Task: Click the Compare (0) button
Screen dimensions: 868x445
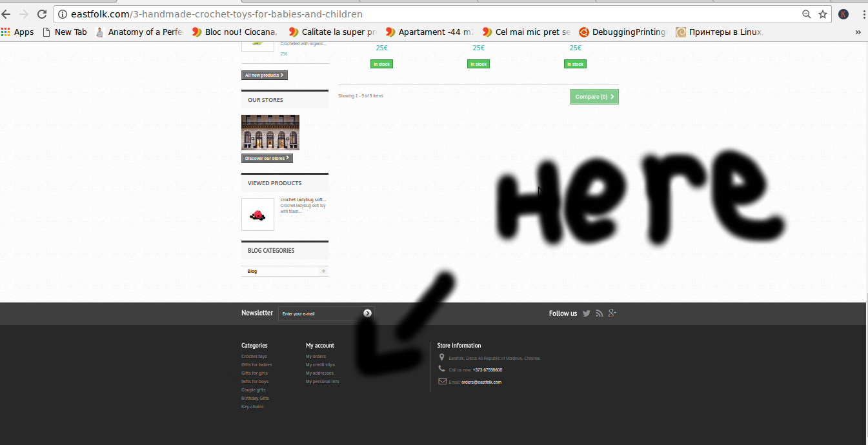Action: point(594,97)
